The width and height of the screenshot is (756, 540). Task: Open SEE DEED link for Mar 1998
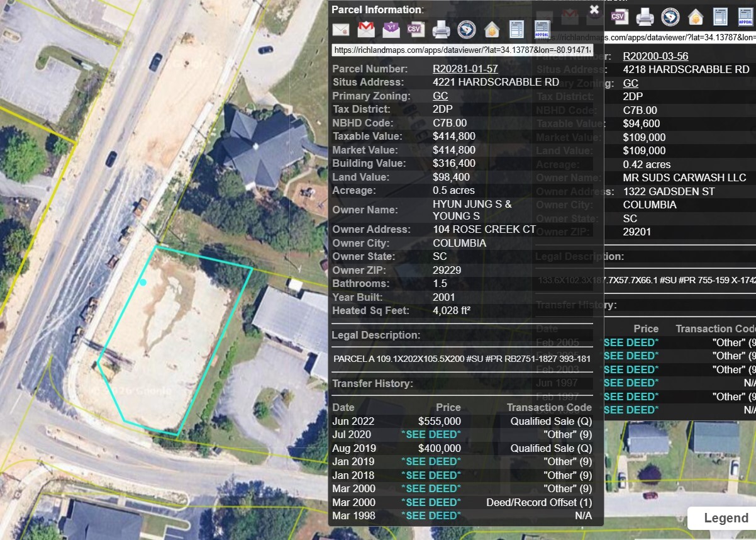coord(431,516)
